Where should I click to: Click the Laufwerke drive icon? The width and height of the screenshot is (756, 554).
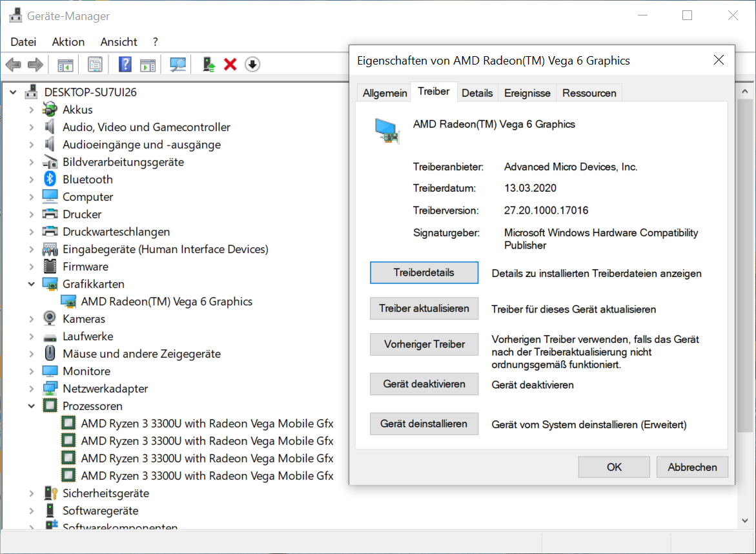point(50,337)
